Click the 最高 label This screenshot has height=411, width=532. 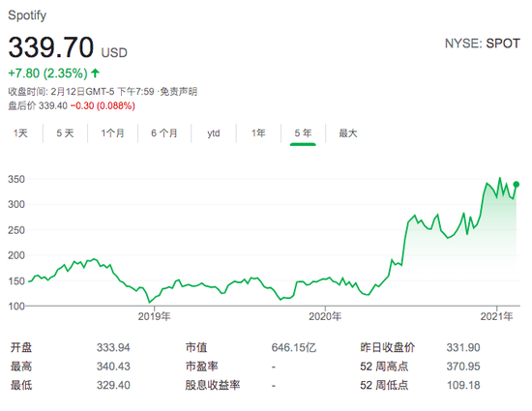coord(21,367)
